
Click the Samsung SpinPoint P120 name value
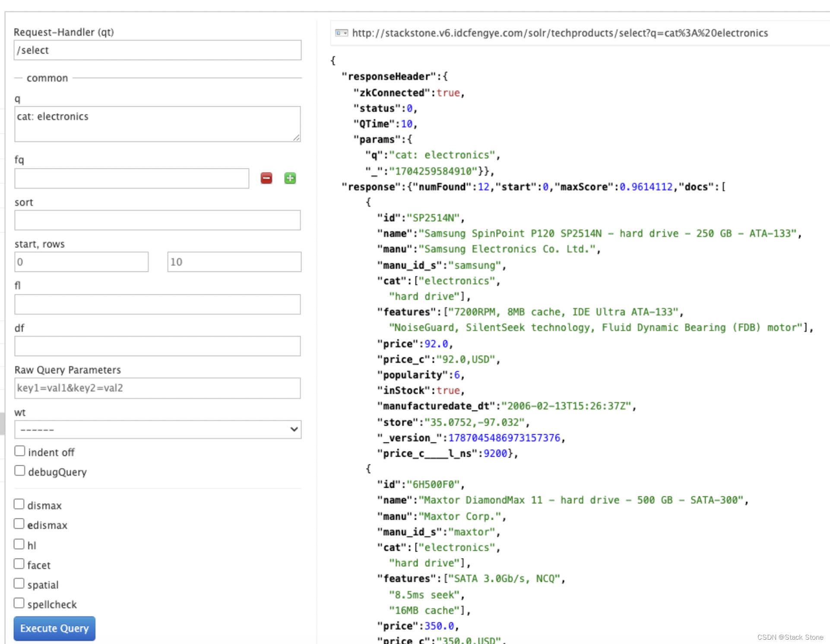pyautogui.click(x=608, y=234)
